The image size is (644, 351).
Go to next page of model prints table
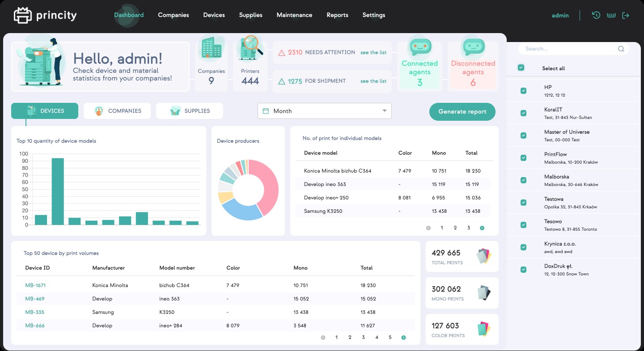(x=482, y=228)
